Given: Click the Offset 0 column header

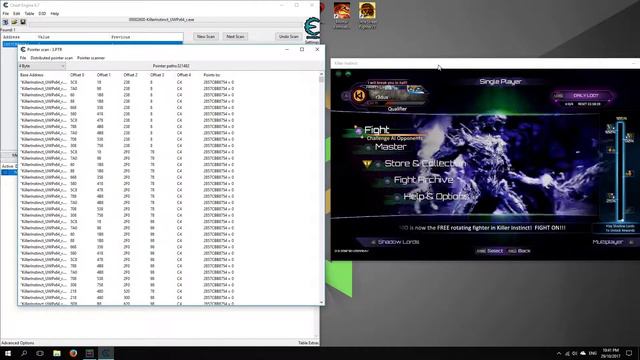Looking at the screenshot, I should click(77, 75).
